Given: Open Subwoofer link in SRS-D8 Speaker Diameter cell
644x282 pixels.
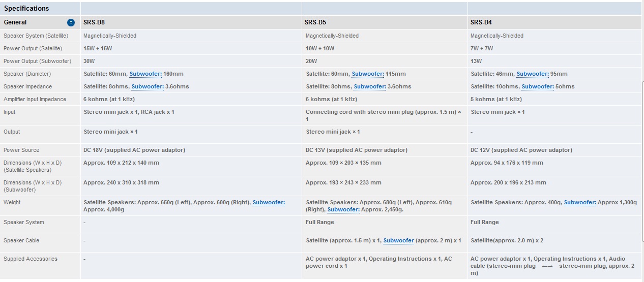Looking at the screenshot, I should click(x=145, y=74).
